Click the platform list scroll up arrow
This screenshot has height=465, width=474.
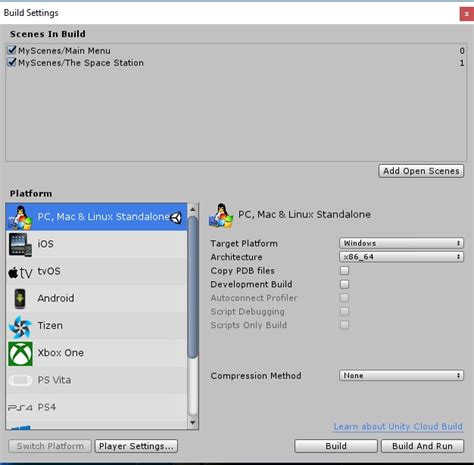pos(193,209)
